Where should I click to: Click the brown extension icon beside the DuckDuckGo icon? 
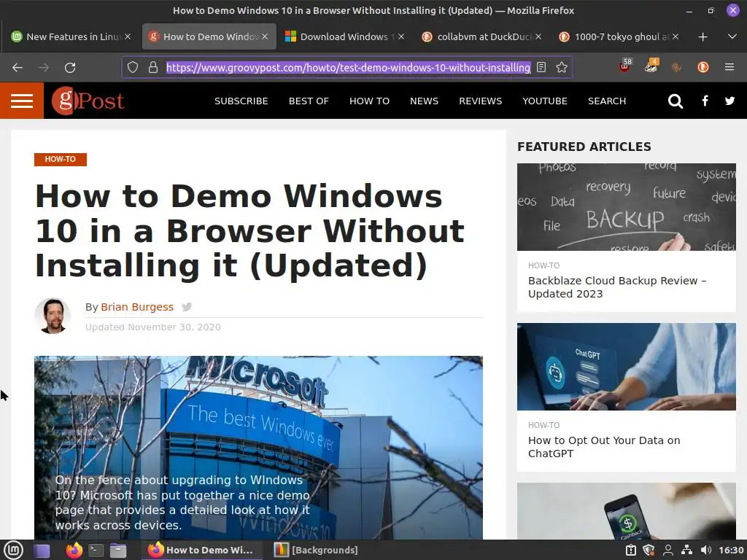click(x=677, y=68)
